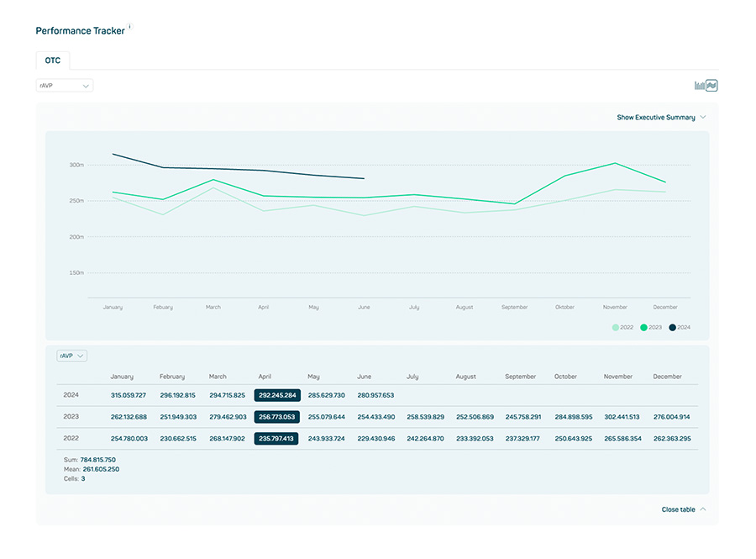Click the 2023 row label in table
This screenshot has width=756, height=559.
71,417
